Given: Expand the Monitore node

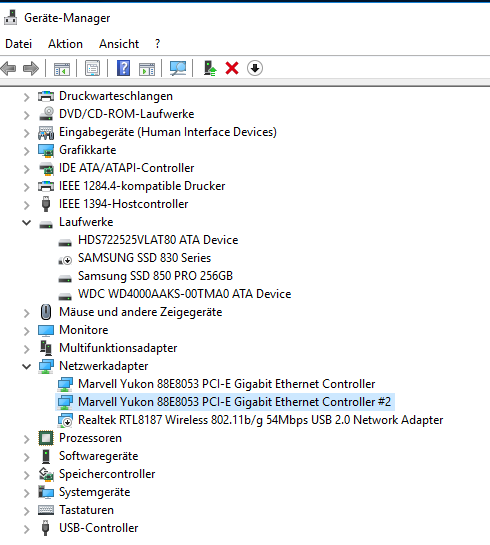Looking at the screenshot, I should pos(26,331).
